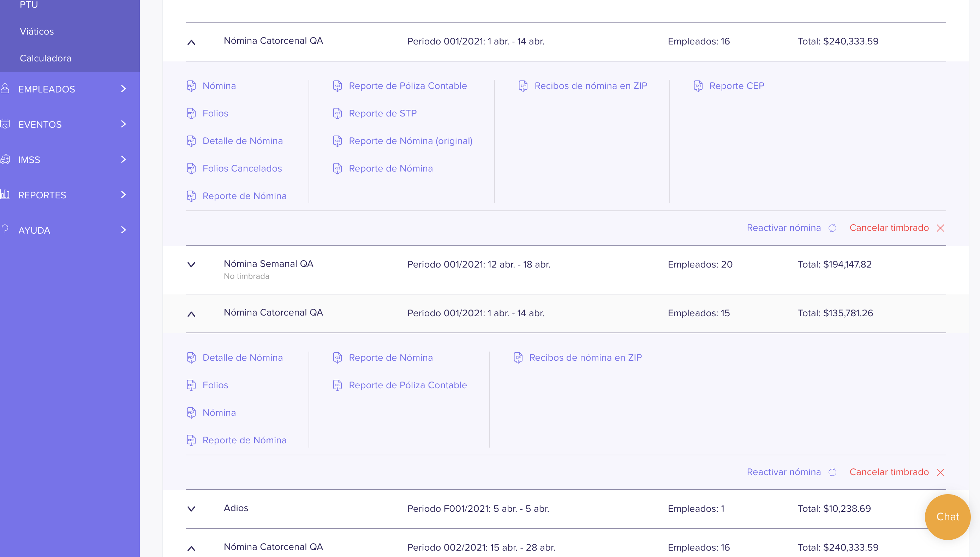Click 'Empleados: 20' in Nómina Semanal QA row
This screenshot has height=557, width=980.
[x=700, y=264]
